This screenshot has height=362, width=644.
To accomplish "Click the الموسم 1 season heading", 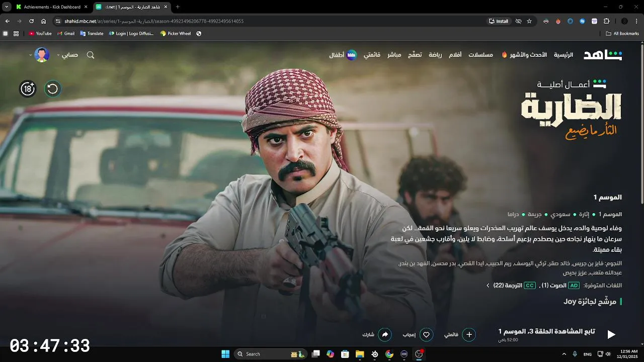I will click(607, 197).
